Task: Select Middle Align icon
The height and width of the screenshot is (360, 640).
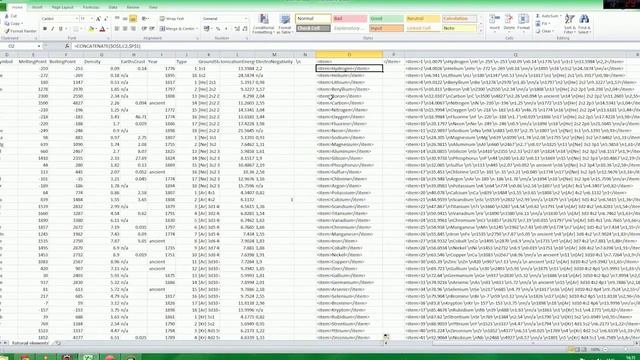Action: 125,19
